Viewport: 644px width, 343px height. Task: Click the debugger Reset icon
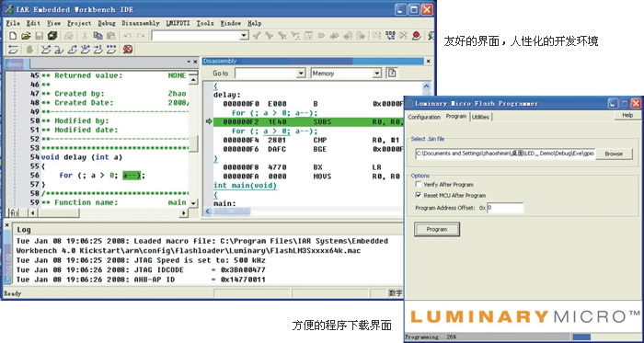click(13, 50)
